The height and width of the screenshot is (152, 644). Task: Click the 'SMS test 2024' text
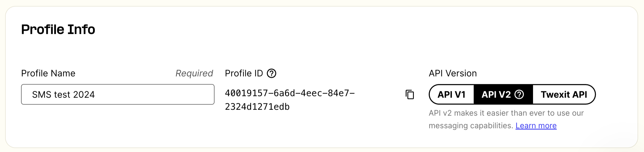tap(63, 94)
